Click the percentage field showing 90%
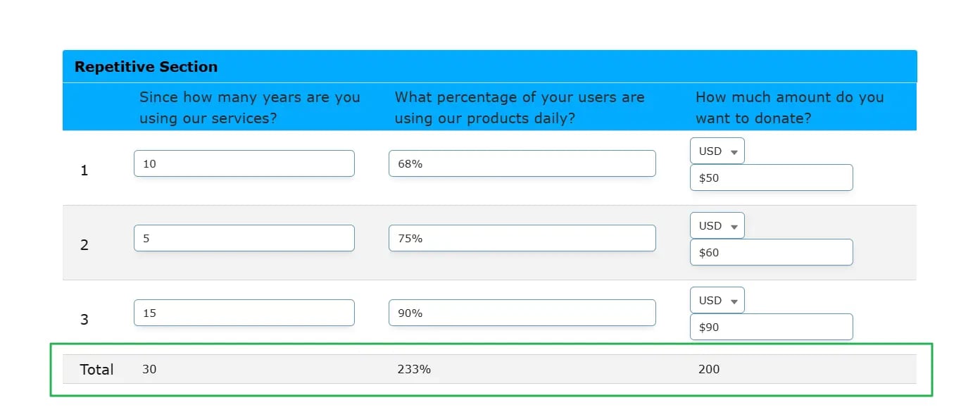This screenshot has width=980, height=412. 522,313
